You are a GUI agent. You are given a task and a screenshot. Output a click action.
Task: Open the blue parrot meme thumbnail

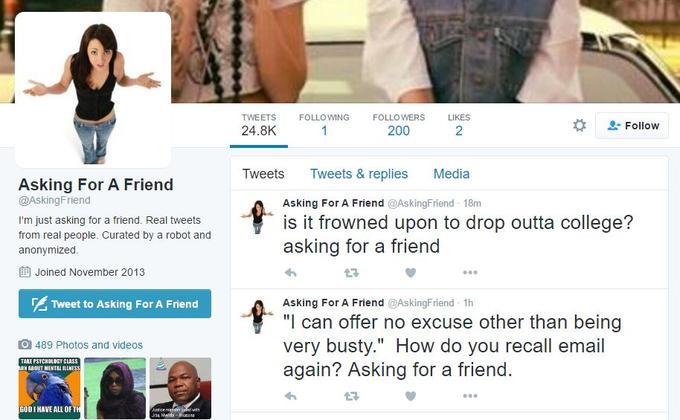[x=49, y=388]
